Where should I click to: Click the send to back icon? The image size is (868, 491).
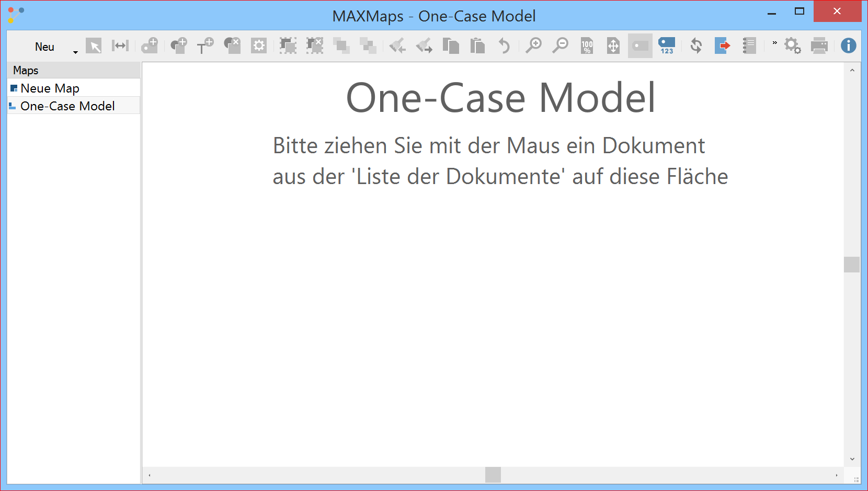368,45
